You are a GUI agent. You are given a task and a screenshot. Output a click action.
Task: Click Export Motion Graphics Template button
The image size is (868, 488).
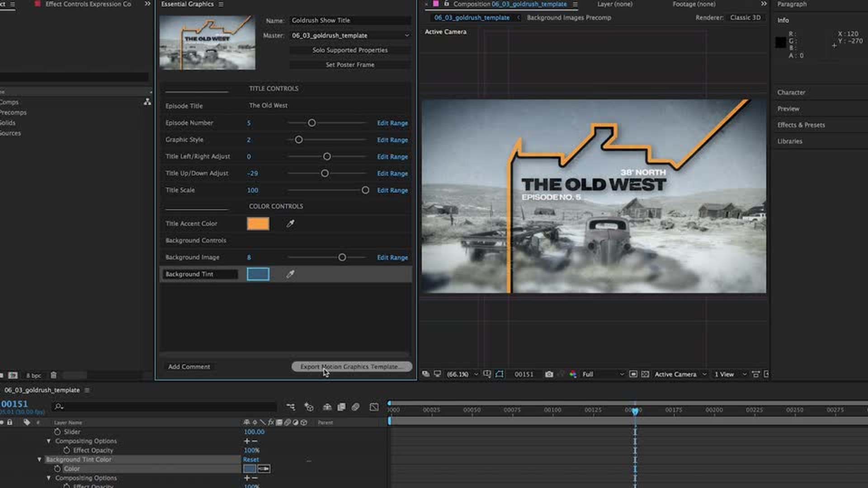tap(352, 366)
